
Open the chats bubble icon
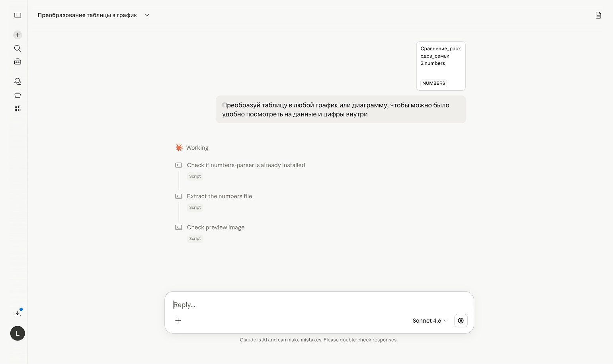click(18, 82)
